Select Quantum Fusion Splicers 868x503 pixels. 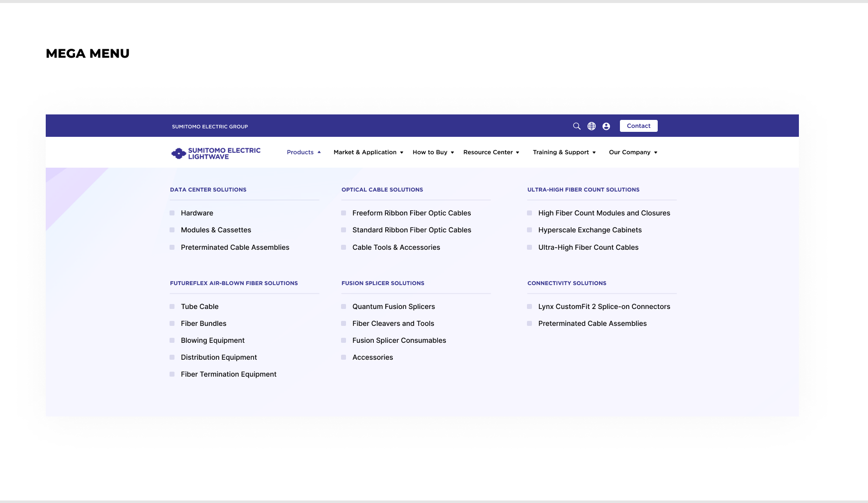click(x=393, y=306)
